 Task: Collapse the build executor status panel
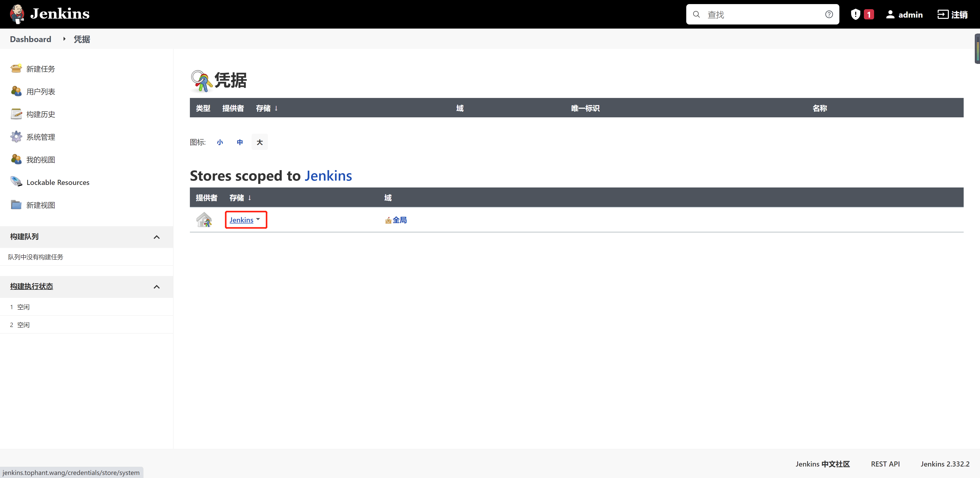156,287
